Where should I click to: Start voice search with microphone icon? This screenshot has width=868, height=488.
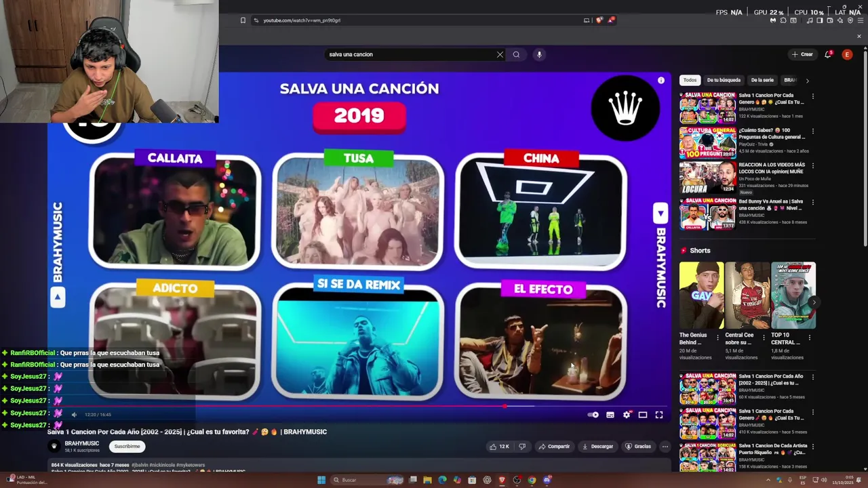pyautogui.click(x=539, y=54)
